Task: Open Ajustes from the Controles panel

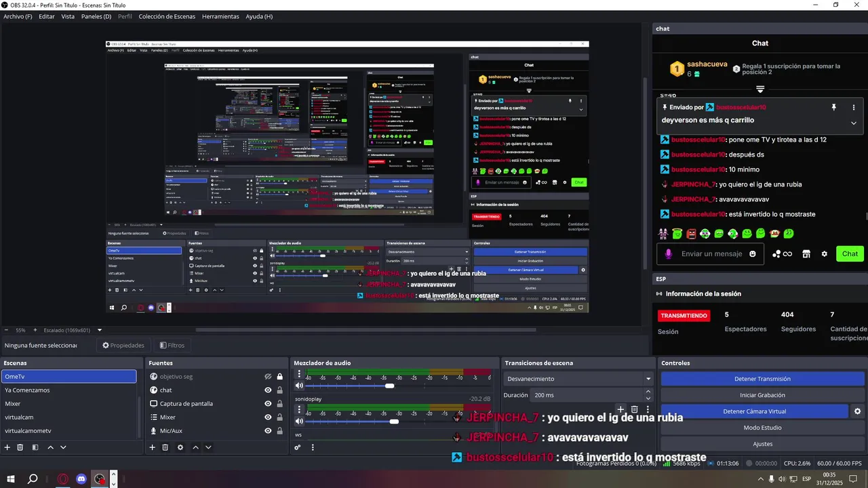Action: (762, 444)
